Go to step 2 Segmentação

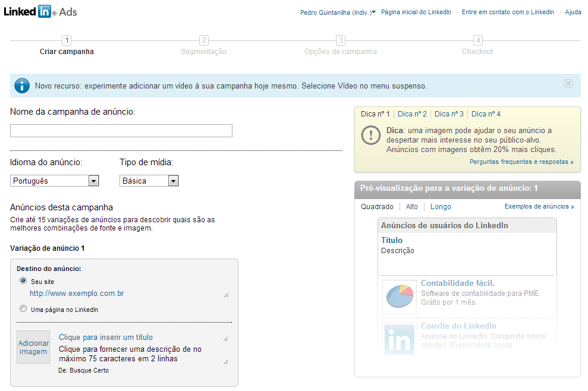203,46
